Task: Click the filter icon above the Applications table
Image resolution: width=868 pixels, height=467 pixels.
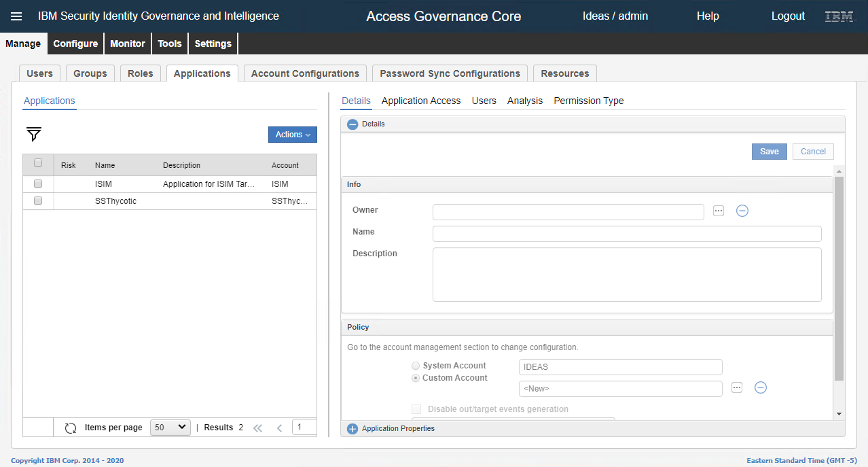Action: coord(33,135)
